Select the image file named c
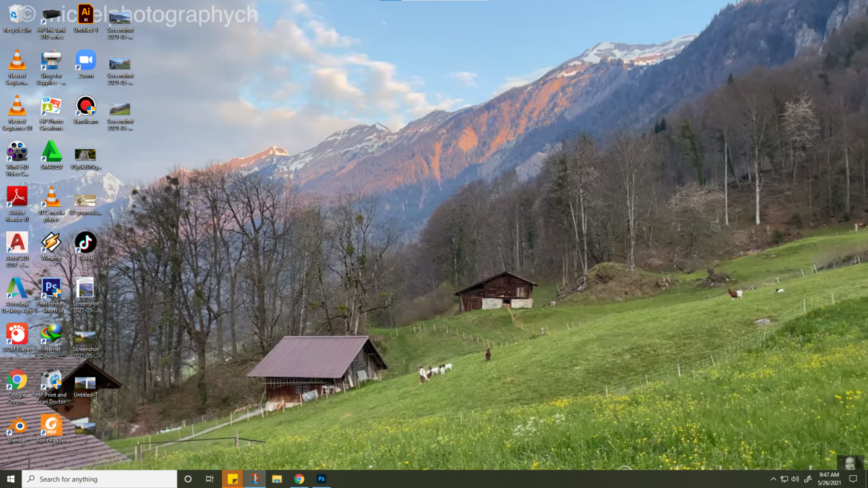Screen dimensions: 868x488 point(85,430)
